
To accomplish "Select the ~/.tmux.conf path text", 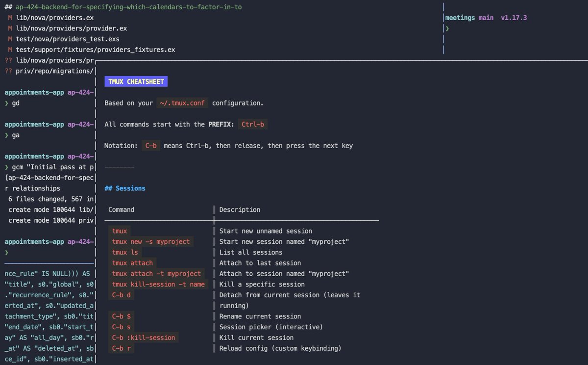I will pyautogui.click(x=182, y=103).
